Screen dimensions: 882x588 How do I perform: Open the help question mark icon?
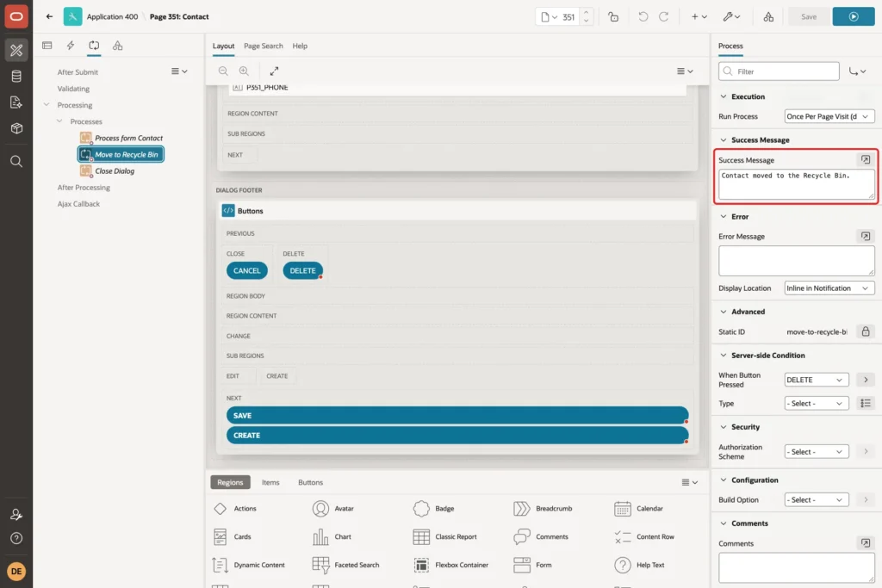pyautogui.click(x=16, y=538)
